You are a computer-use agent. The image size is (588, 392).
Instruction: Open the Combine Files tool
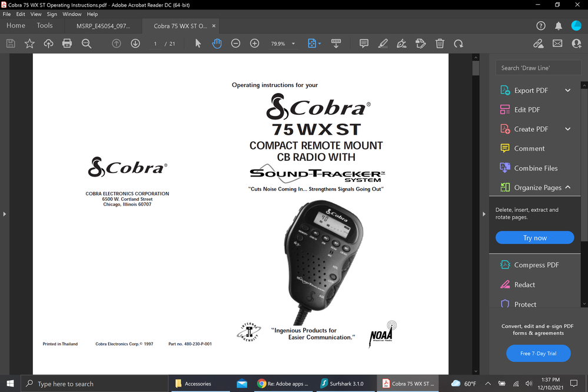536,168
